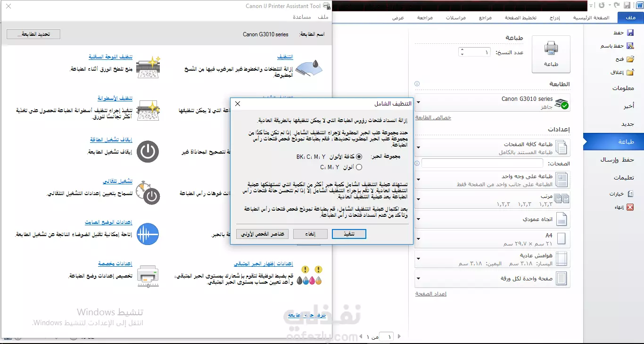Click the Redo arrow in Word quick access
Viewport: 644px width, 344px height.
[602, 5]
